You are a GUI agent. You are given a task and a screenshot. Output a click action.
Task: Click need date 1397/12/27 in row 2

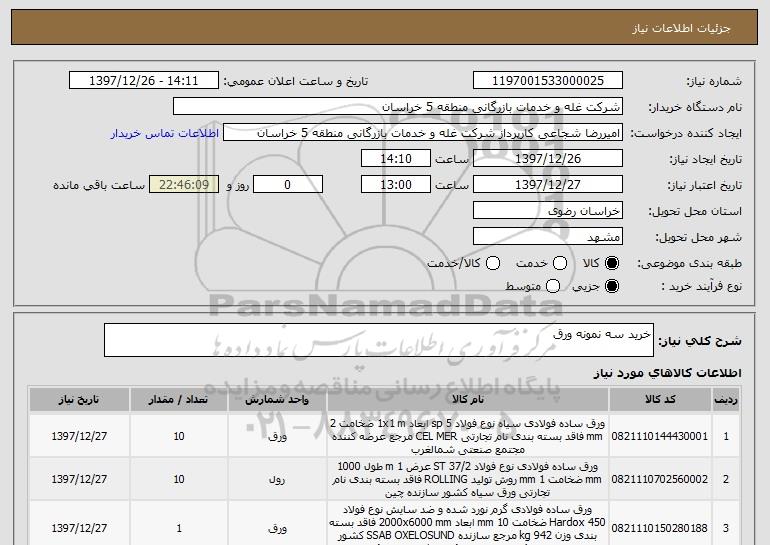tap(79, 479)
